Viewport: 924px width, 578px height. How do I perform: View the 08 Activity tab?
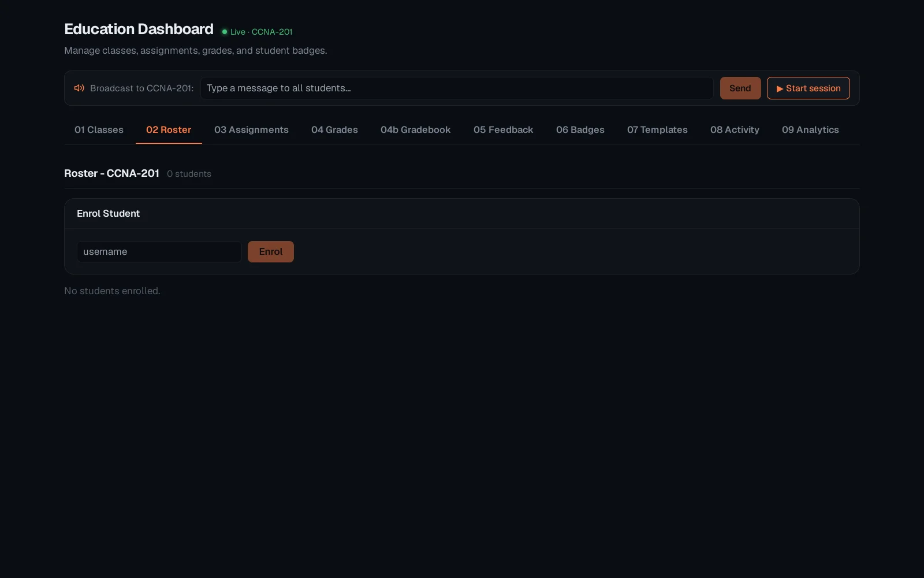735,129
